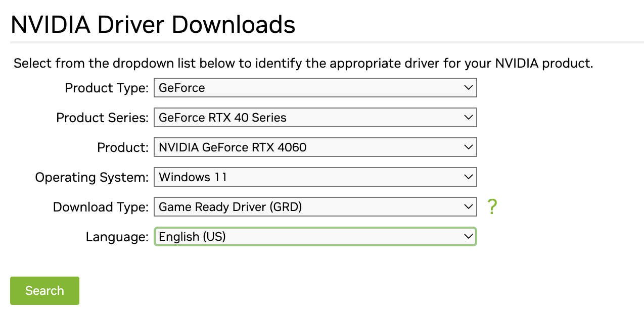Click the "Product Type:" label text

[107, 88]
